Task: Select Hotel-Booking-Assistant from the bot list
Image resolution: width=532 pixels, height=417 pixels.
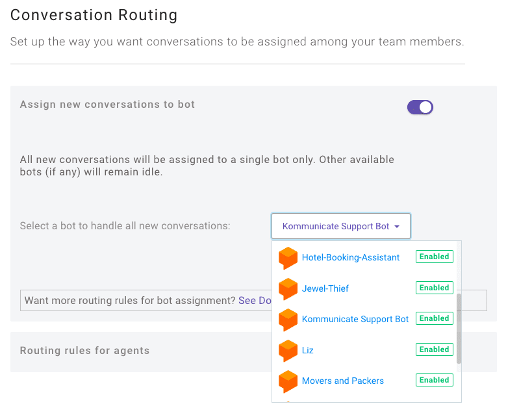Action: pos(351,257)
